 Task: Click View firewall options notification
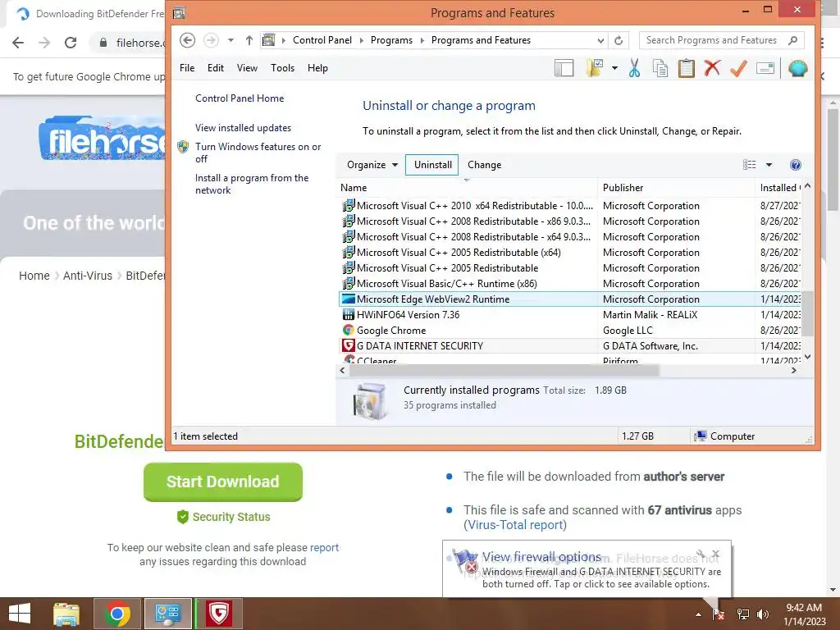(541, 557)
